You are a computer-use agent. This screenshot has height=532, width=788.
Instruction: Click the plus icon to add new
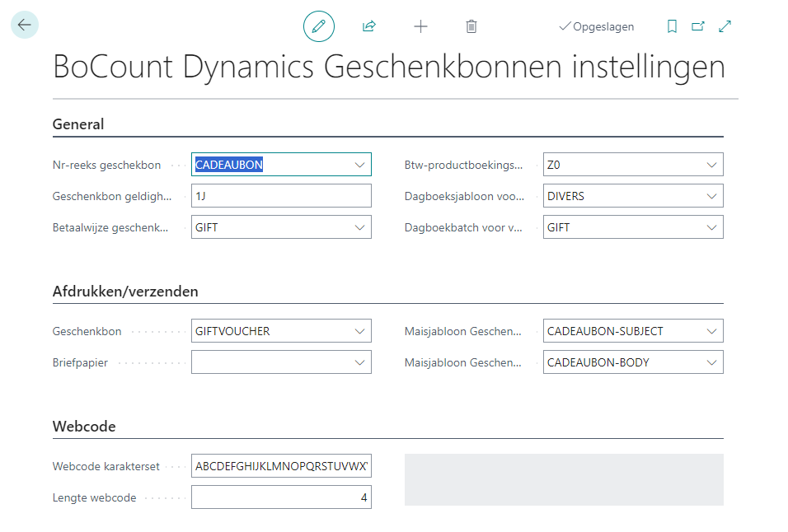[x=420, y=26]
